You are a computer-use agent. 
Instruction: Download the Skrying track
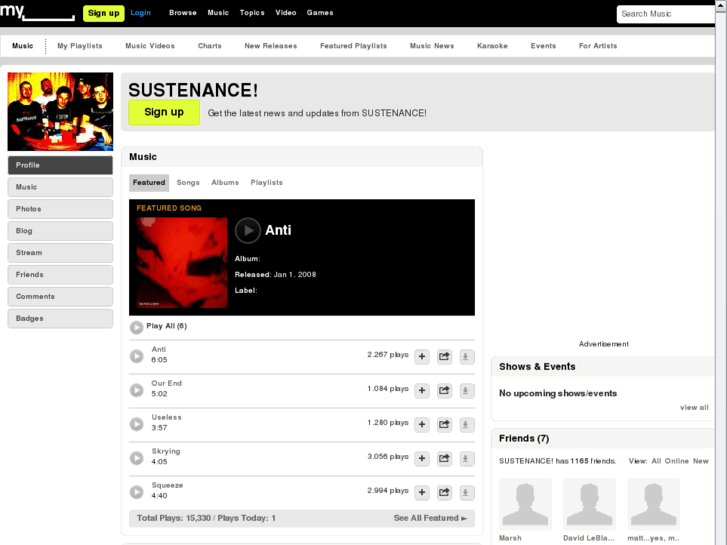(x=466, y=458)
